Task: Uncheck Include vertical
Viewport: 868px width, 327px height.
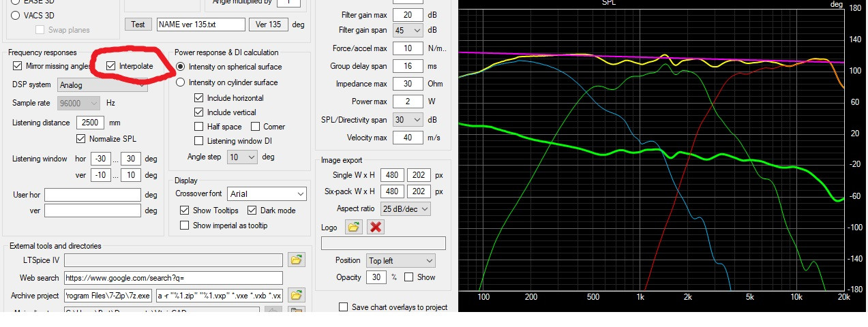Action: tap(198, 112)
